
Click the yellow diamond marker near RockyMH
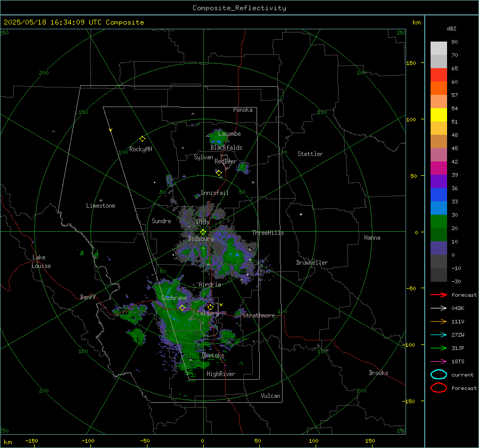click(142, 139)
